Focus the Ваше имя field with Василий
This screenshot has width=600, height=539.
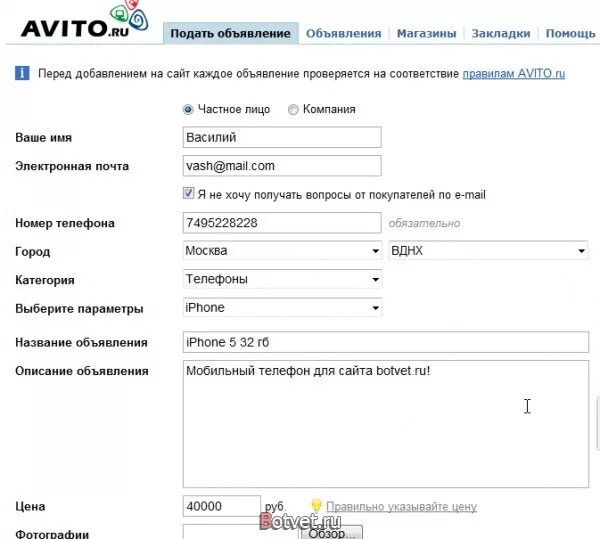282,137
